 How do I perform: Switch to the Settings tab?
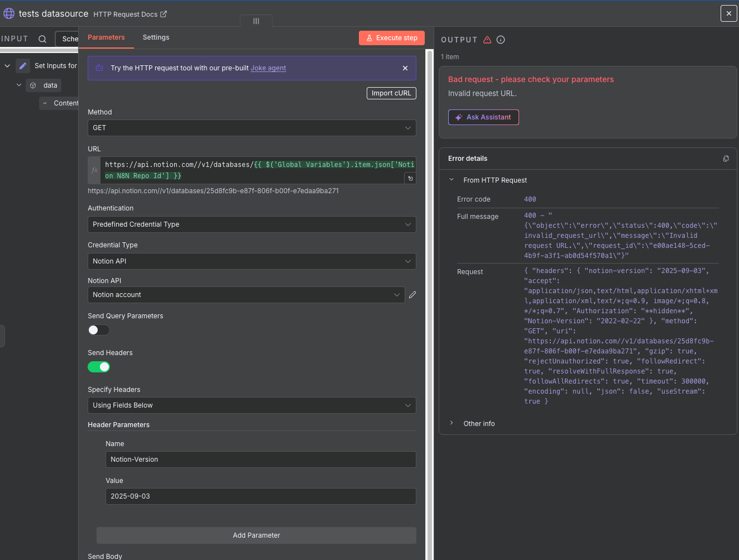[x=156, y=37]
